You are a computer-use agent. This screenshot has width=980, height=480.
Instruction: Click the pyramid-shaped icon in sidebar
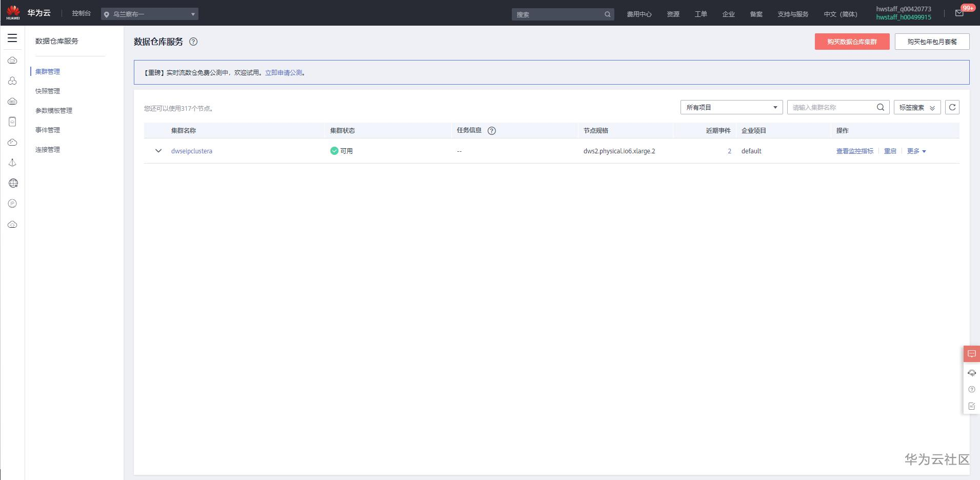coord(13,163)
